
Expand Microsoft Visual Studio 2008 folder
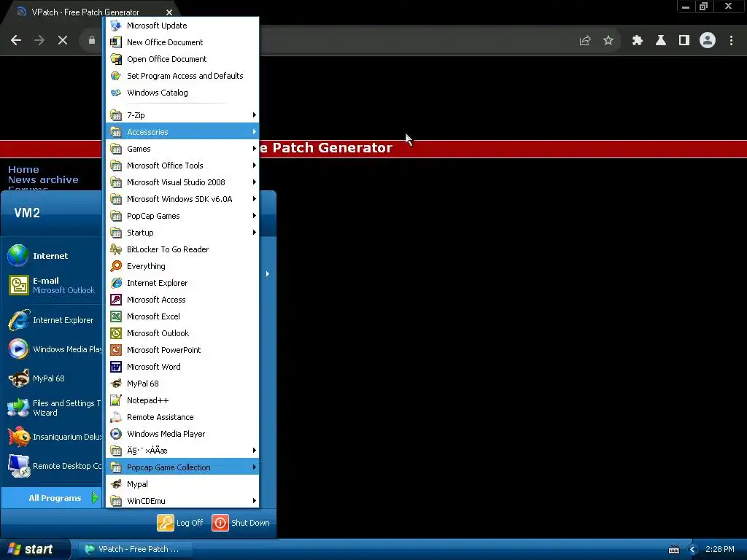pyautogui.click(x=182, y=182)
